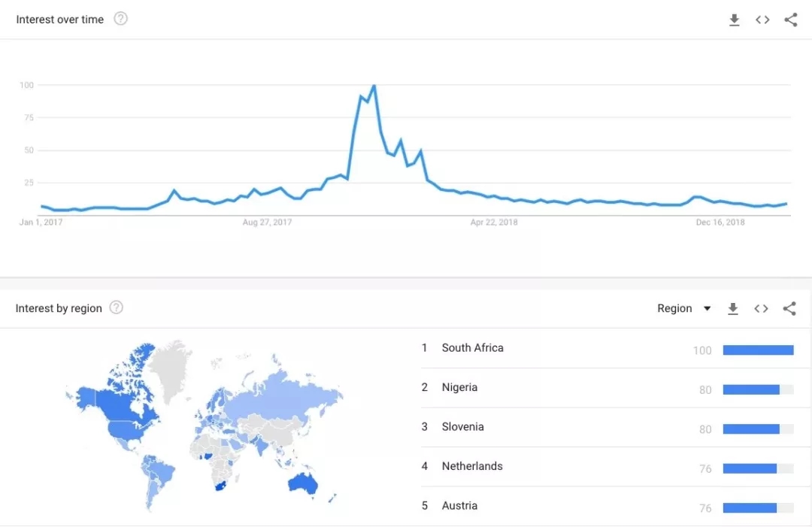Image resolution: width=812 pixels, height=527 pixels.
Task: Click Australia on the world map
Action: click(x=303, y=483)
